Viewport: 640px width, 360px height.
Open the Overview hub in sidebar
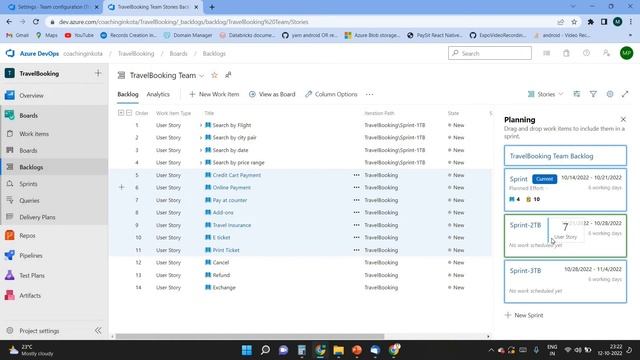tap(31, 96)
